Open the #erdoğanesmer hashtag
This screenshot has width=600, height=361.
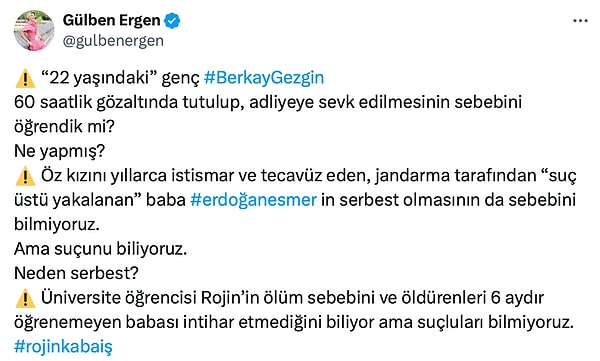click(x=253, y=200)
